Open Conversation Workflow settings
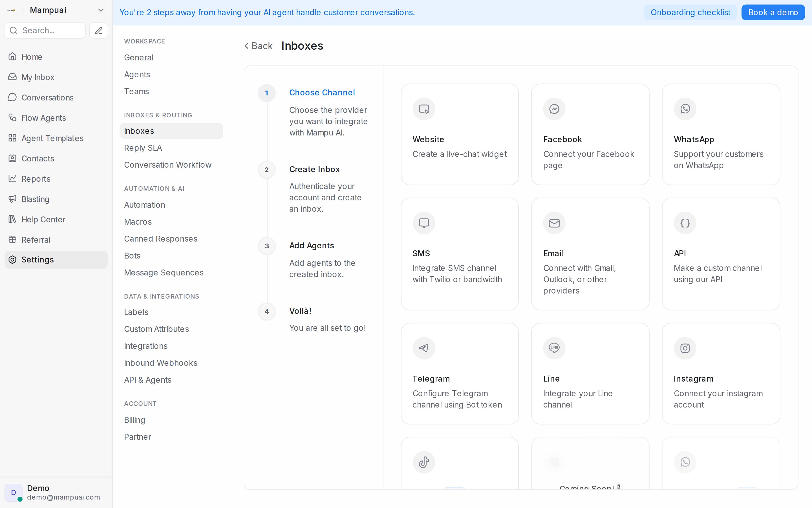Viewport: 812px width, 508px height. [x=168, y=165]
